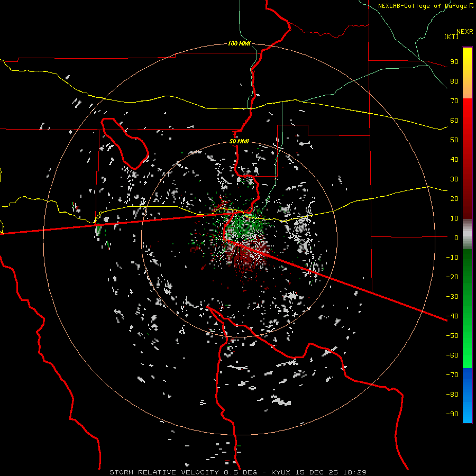
Task: Click the 40 knot value on velocity scale
Action: [x=454, y=159]
